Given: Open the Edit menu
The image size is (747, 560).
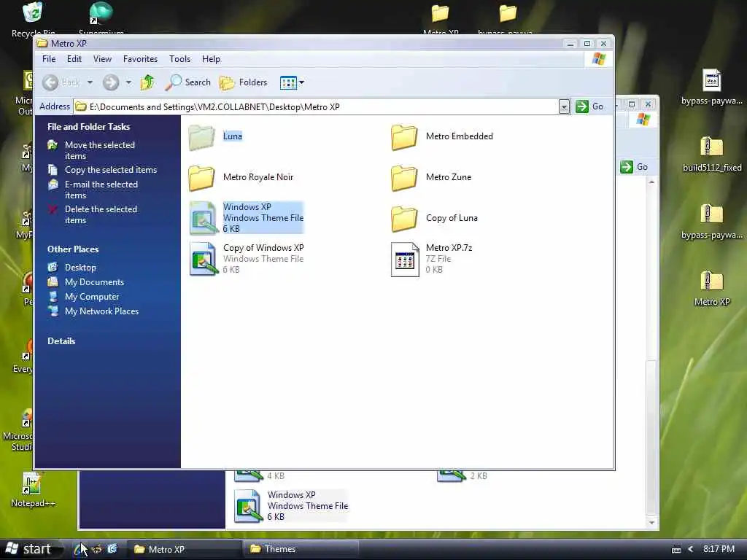Looking at the screenshot, I should click(x=74, y=59).
